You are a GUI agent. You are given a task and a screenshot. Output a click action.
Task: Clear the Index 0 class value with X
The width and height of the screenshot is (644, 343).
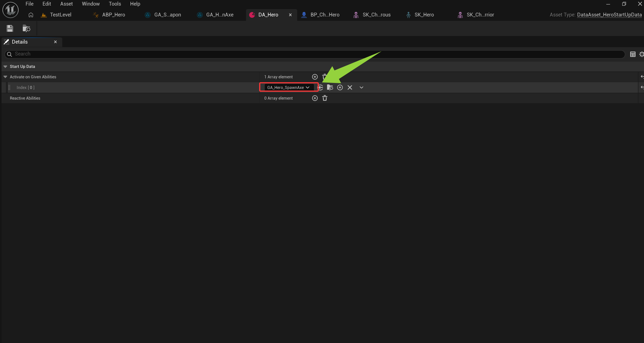tap(350, 87)
